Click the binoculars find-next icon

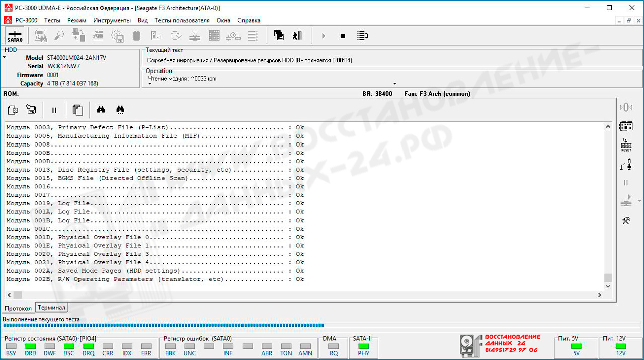pos(120,109)
